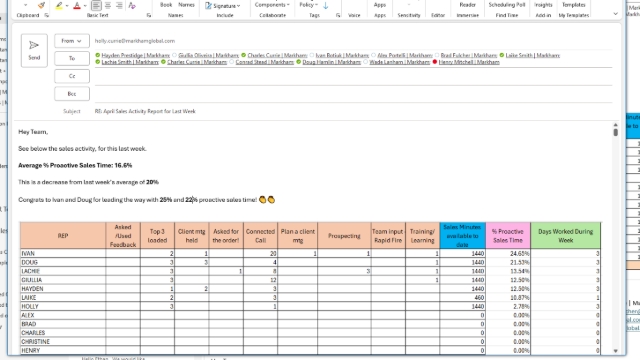This screenshot has height=360, width=640.
Task: Click the Prospecting column header
Action: coord(344,236)
